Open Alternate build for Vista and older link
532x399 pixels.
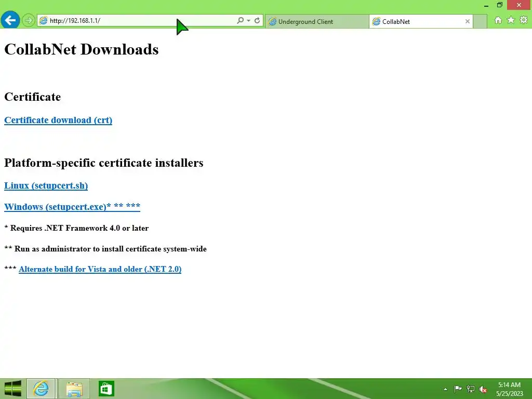[x=100, y=269]
